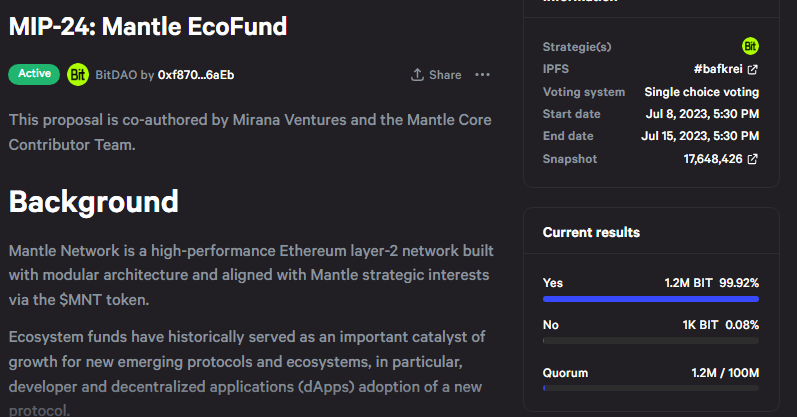
Task: Click the Yes 99.92% result row
Action: [651, 291]
